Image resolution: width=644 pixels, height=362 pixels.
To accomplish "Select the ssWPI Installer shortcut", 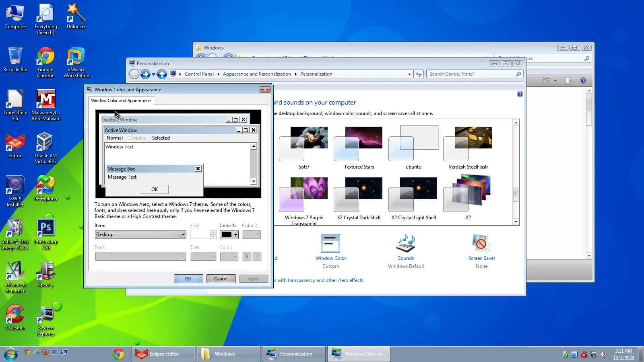I will tap(15, 191).
